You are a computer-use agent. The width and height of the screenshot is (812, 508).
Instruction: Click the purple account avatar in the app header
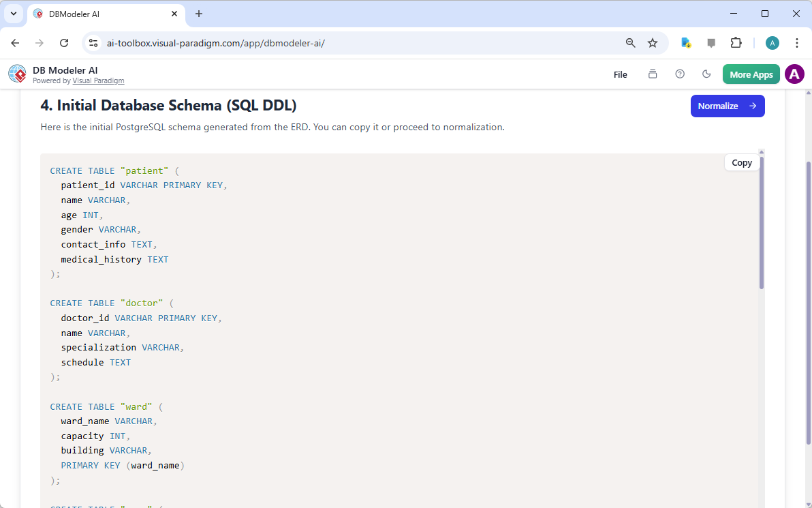[x=794, y=74]
